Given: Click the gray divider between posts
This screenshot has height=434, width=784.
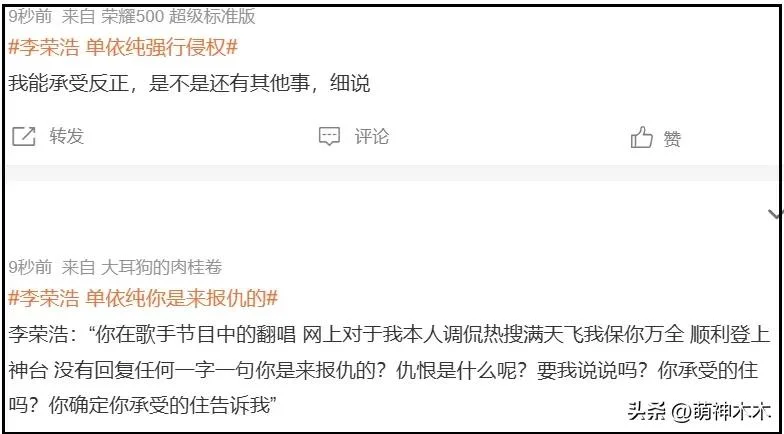Looking at the screenshot, I should coord(392,172).
